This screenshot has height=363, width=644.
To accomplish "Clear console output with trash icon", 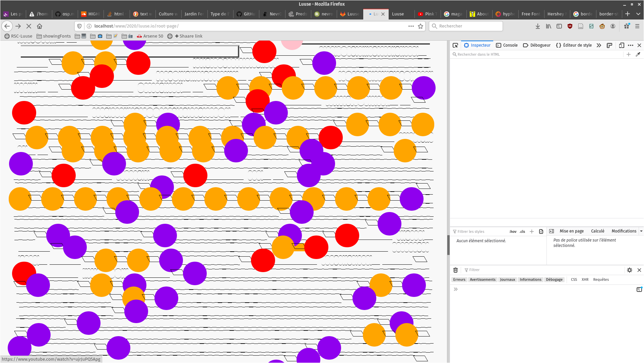I will [455, 270].
